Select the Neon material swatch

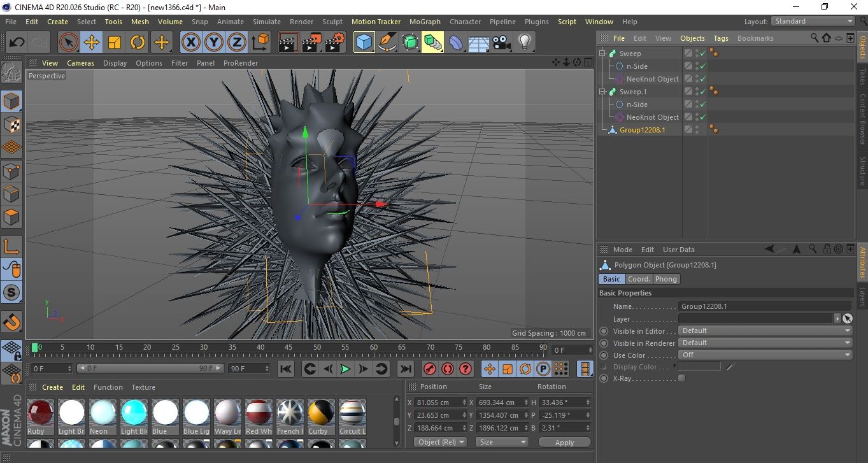click(103, 413)
